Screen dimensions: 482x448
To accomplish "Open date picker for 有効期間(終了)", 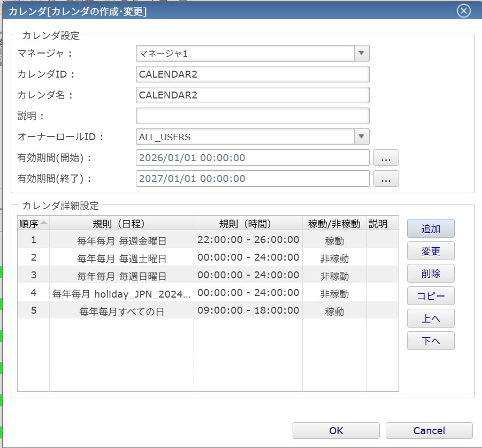I will tap(386, 178).
